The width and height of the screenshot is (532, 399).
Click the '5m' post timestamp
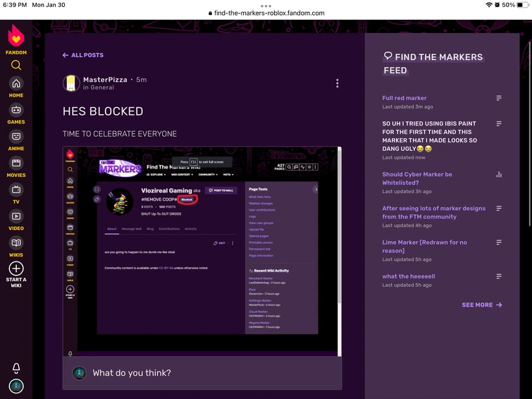click(x=142, y=80)
